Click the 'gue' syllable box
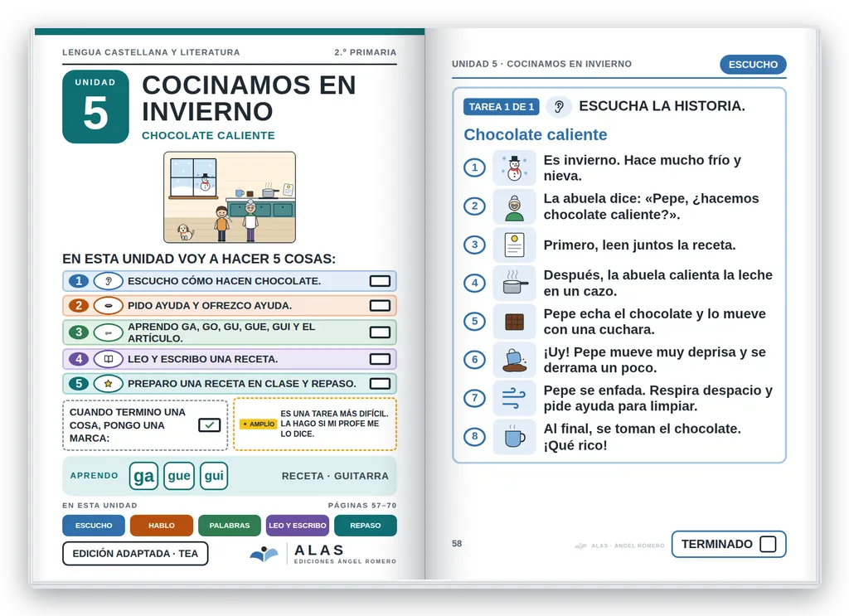 coord(179,476)
